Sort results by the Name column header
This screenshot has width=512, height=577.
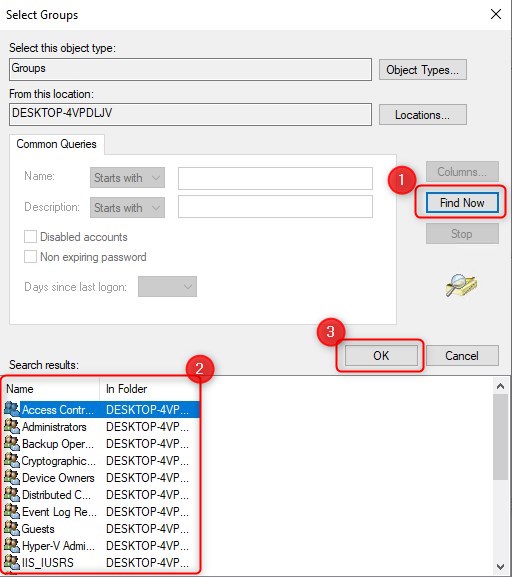[52, 389]
